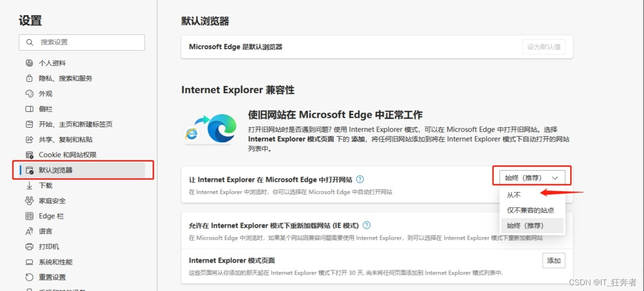Click 添加 for Internet Explorer 模式页面
The image size is (644, 291).
[x=554, y=260]
